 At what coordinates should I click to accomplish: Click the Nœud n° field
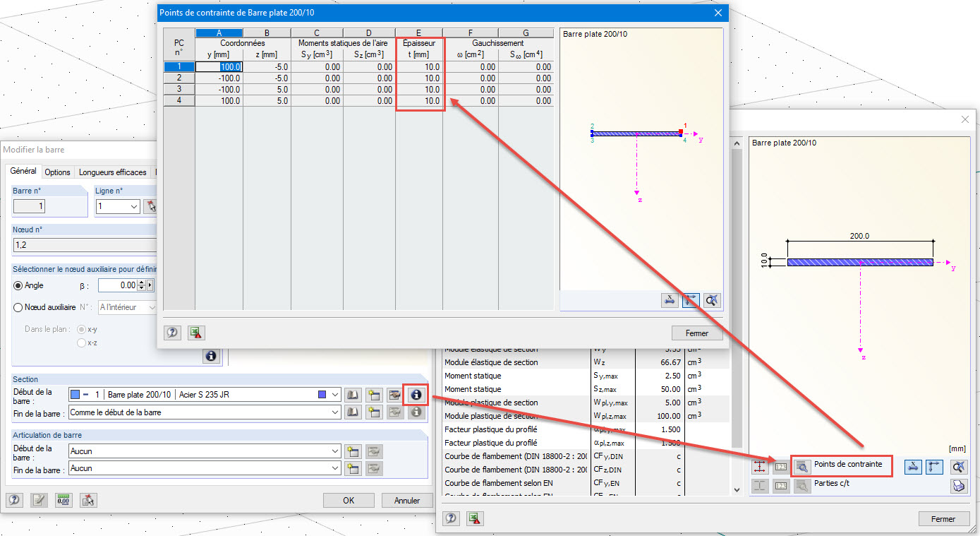point(85,244)
